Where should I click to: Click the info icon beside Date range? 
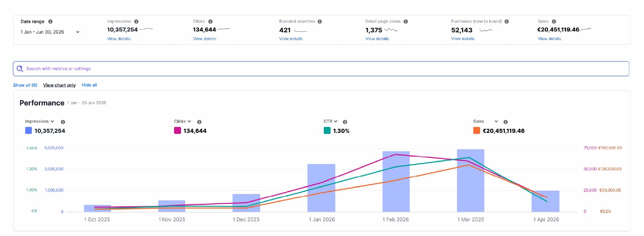point(50,21)
